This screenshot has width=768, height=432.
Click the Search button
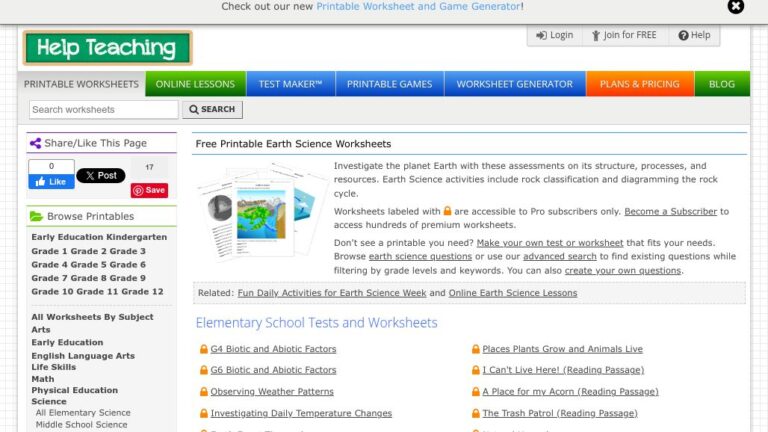[212, 109]
